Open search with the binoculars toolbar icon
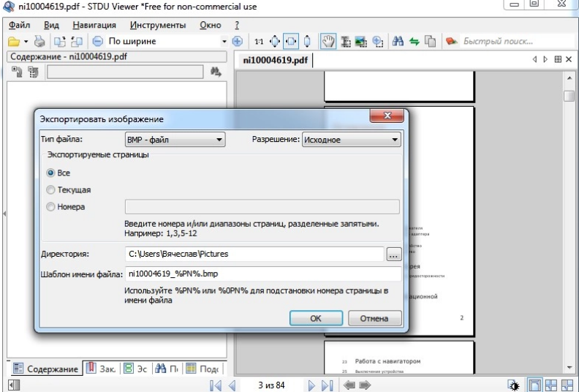Viewport: 579px width, 392px height. coord(398,41)
